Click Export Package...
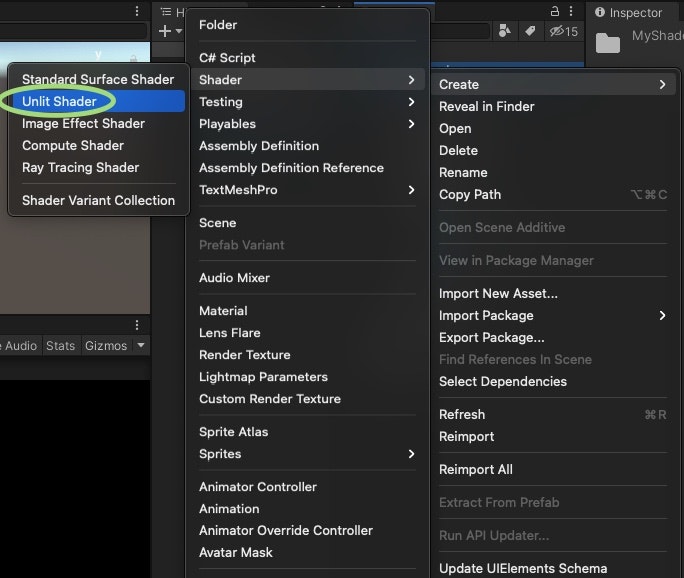The height and width of the screenshot is (578, 684). coord(554,338)
